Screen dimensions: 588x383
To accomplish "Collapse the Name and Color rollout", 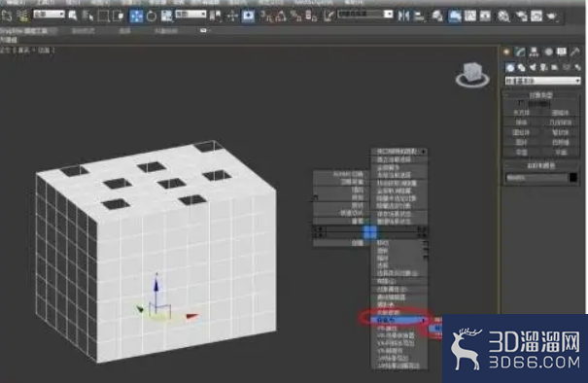I will pyautogui.click(x=541, y=165).
